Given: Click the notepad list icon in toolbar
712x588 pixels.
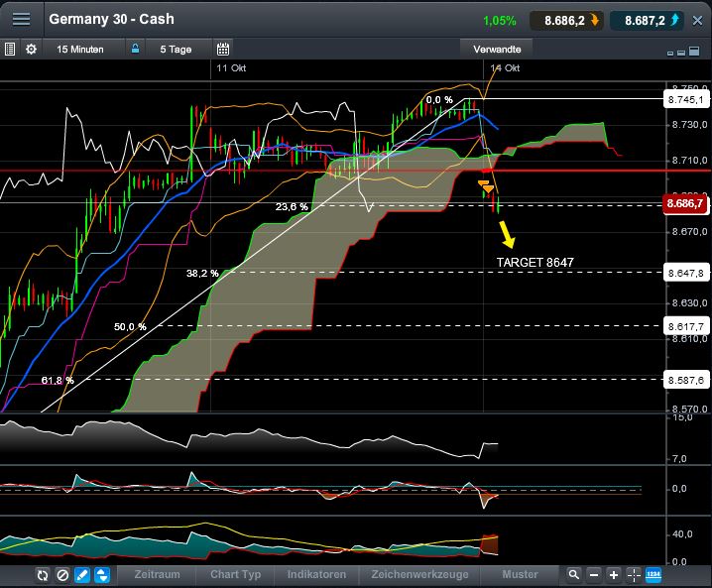Looking at the screenshot, I should point(10,49).
